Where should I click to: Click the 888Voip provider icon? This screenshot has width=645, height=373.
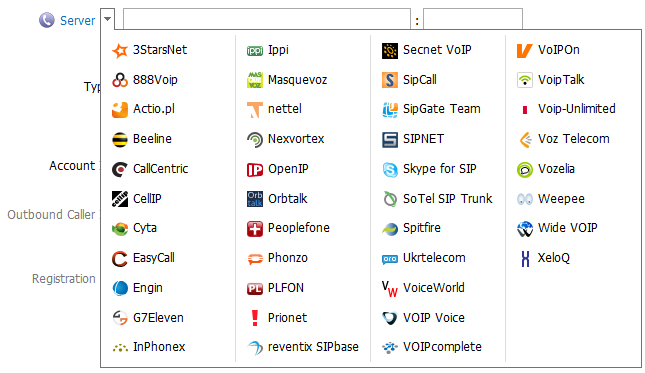coord(120,80)
